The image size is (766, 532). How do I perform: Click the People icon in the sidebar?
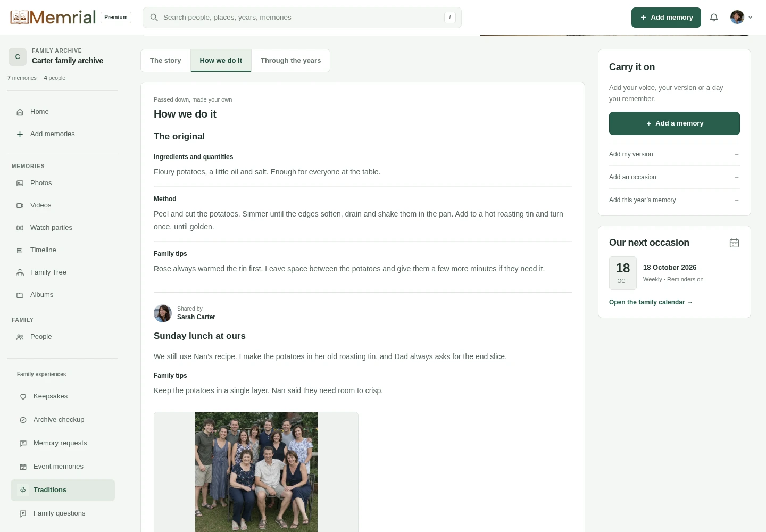(x=20, y=337)
